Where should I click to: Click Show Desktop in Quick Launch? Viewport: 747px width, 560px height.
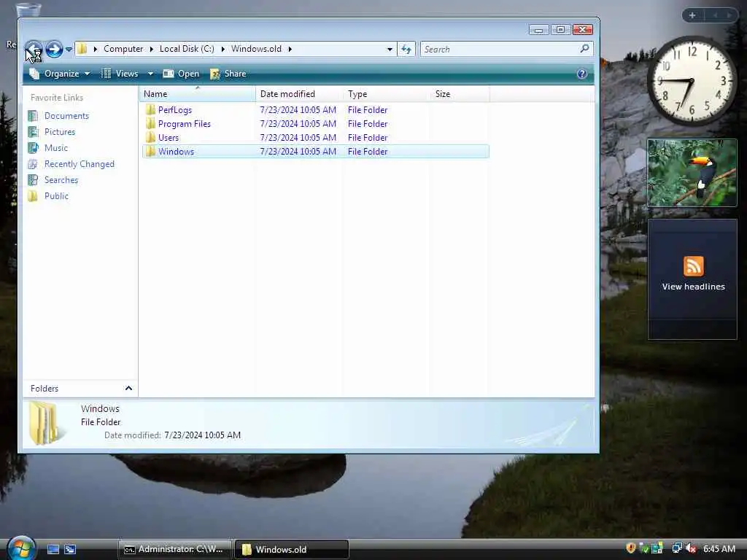pos(53,550)
